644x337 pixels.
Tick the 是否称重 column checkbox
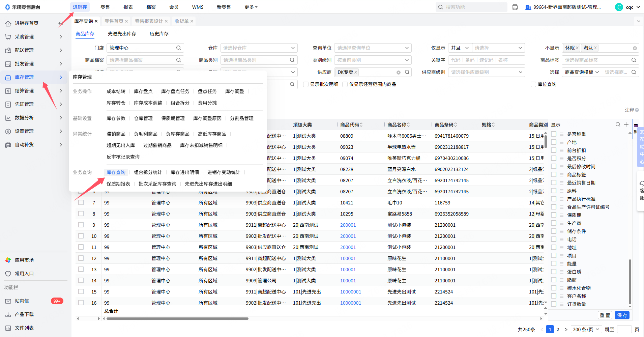click(554, 134)
